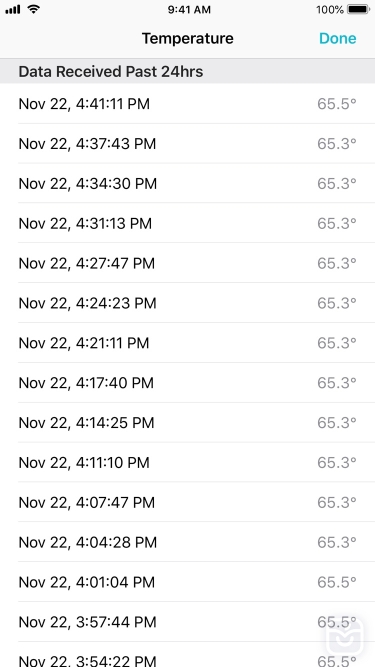
Task: Select the 4:04:28 PM temperature row
Action: [x=188, y=542]
